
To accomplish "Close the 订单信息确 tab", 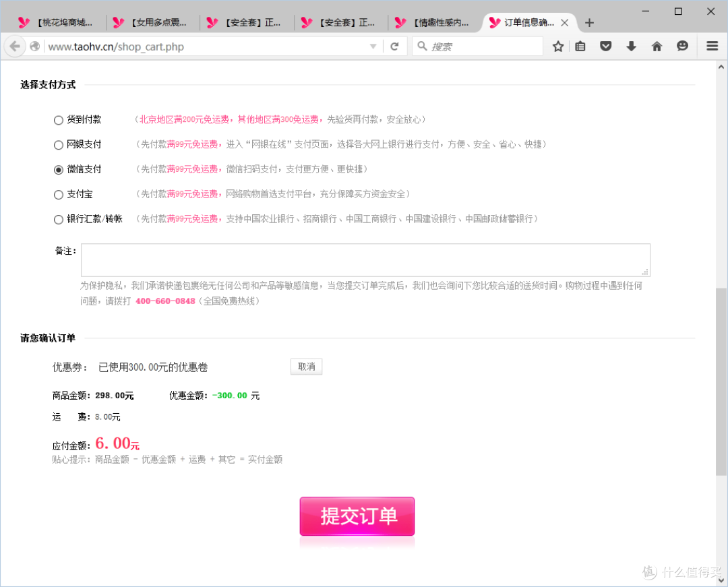I will pos(565,23).
